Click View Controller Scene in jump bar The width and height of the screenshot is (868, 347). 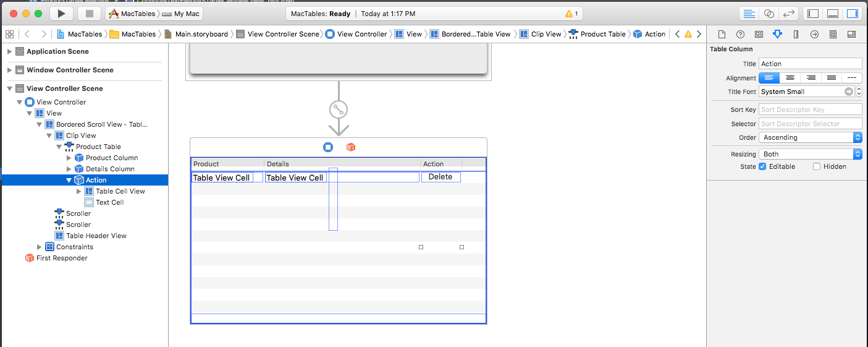(278, 34)
